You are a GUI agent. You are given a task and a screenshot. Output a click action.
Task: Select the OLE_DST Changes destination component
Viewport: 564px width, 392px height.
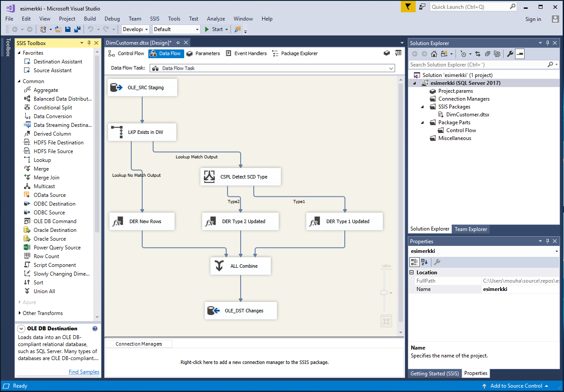pyautogui.click(x=241, y=311)
